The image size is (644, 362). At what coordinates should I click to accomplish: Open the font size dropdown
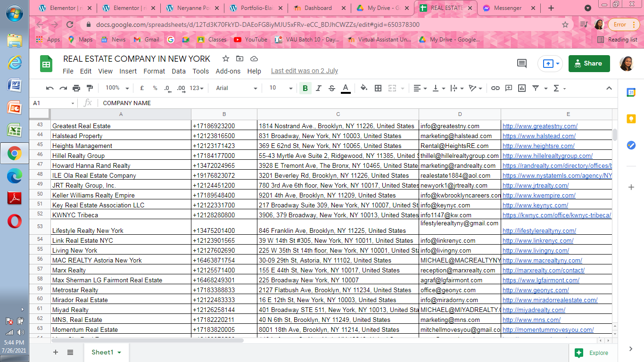[x=281, y=88]
